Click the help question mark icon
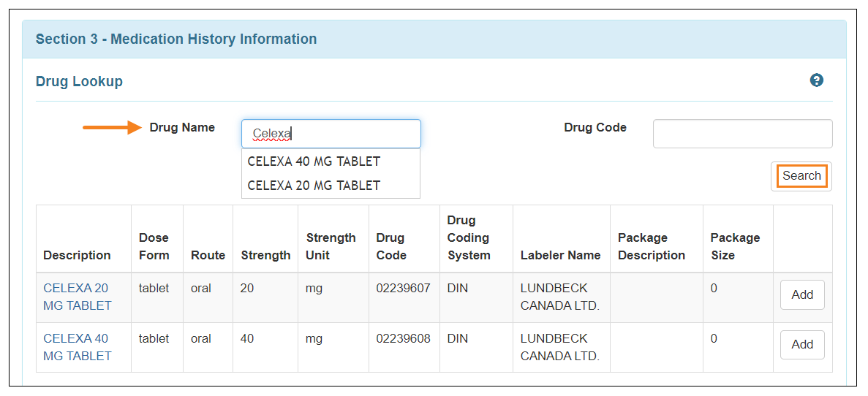This screenshot has width=868, height=396. [817, 80]
